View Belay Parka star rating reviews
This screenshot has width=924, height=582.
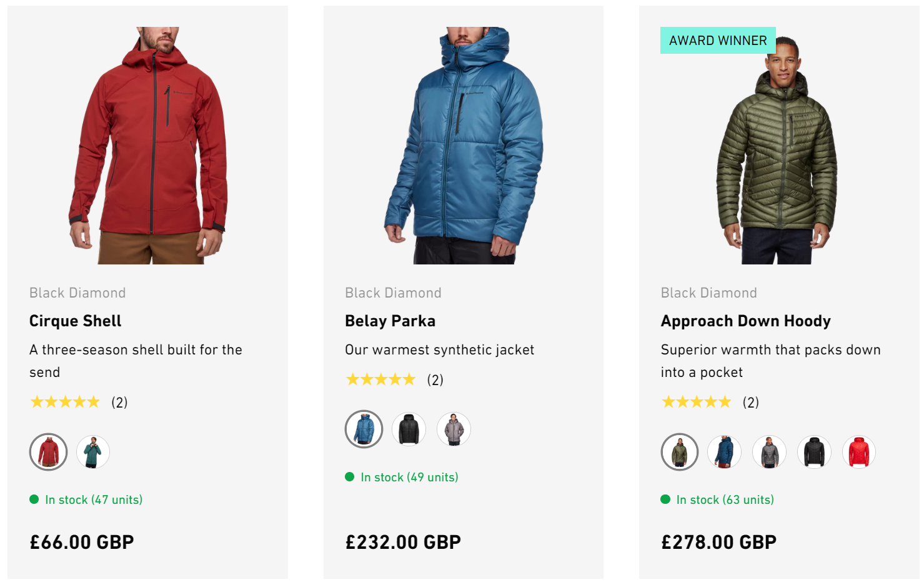[x=381, y=379]
